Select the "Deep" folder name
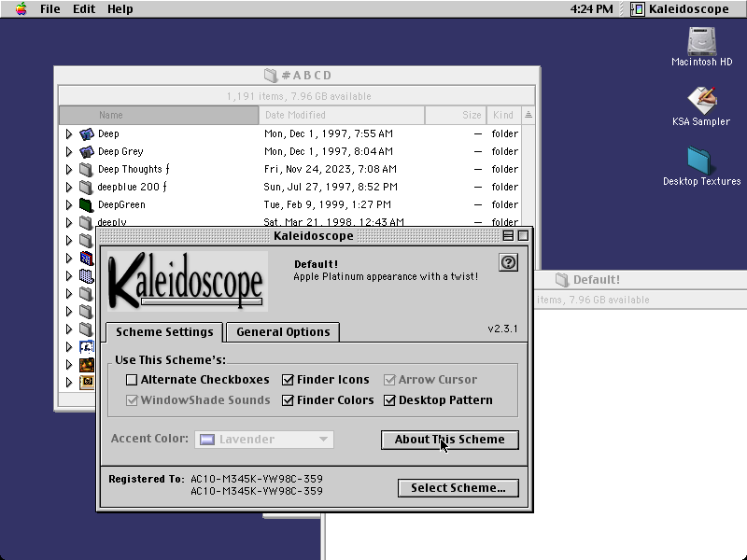The image size is (747, 560). (108, 133)
